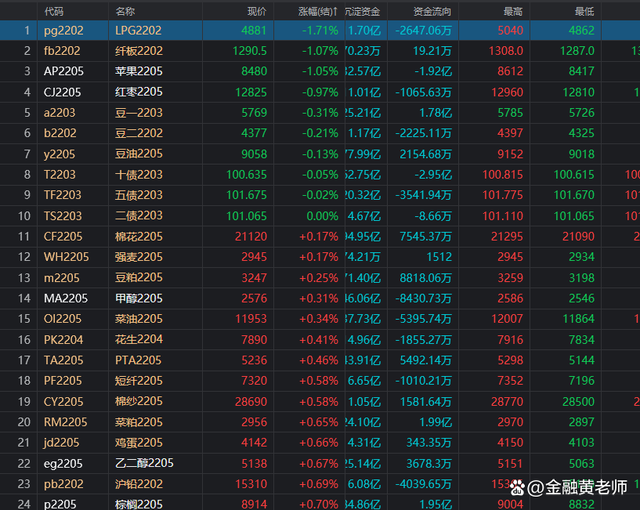
Task: Select the 棉花2205 row
Action: point(138,236)
